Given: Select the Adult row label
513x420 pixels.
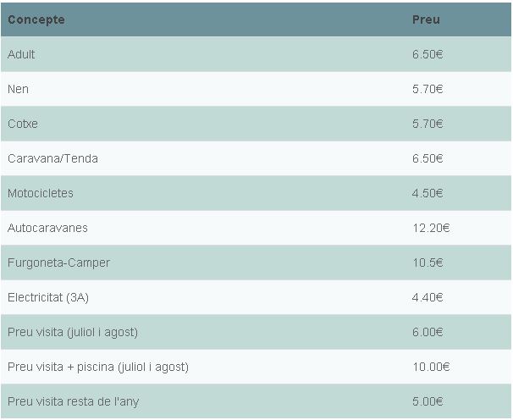Looking at the screenshot, I should (x=21, y=54).
